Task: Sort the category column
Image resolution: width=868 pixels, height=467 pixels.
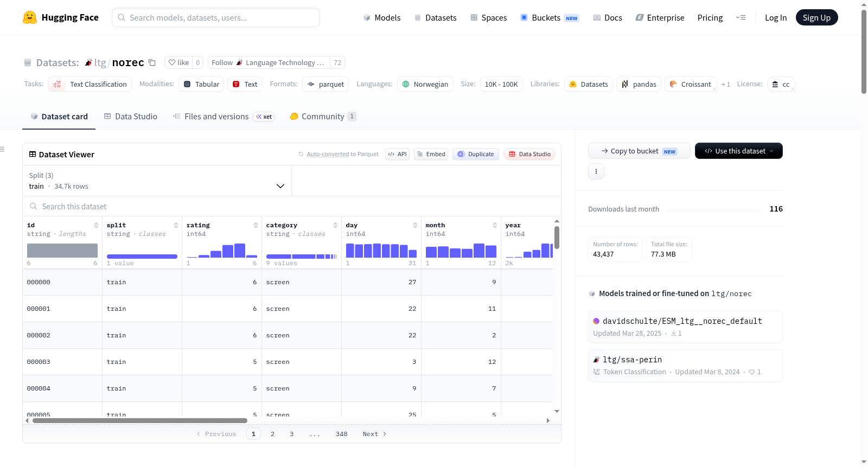Action: (x=335, y=225)
